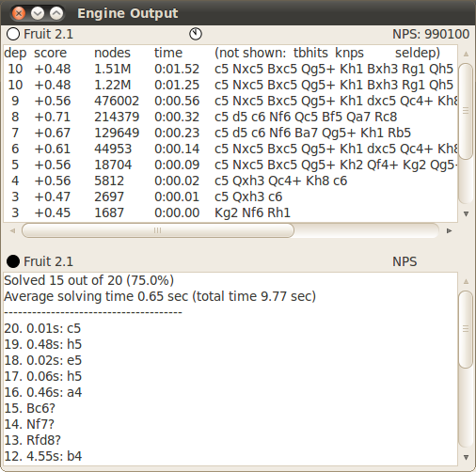Click the top Fruit 2.1 engine name
The height and width of the screenshot is (472, 476).
click(x=49, y=34)
